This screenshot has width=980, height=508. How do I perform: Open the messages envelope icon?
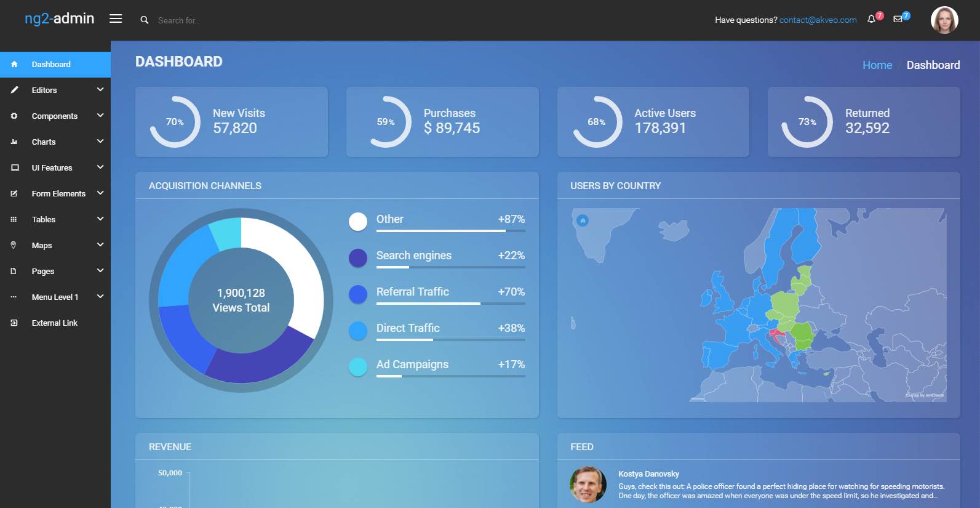point(898,19)
